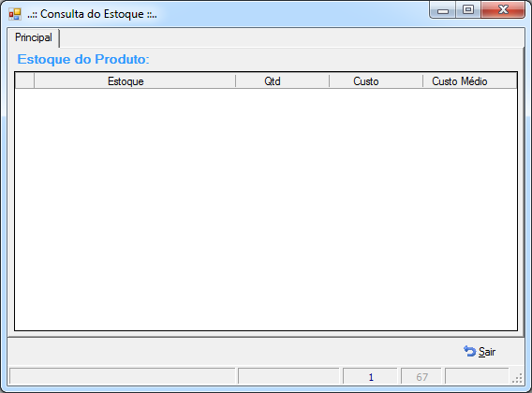Select the grid's row selector header corner
Image resolution: width=532 pixels, height=393 pixels.
24,81
